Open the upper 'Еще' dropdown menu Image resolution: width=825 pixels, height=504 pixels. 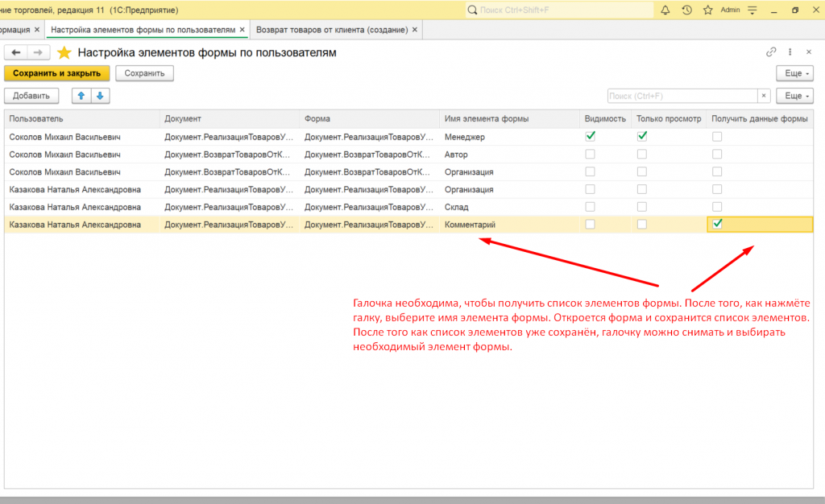pos(794,73)
